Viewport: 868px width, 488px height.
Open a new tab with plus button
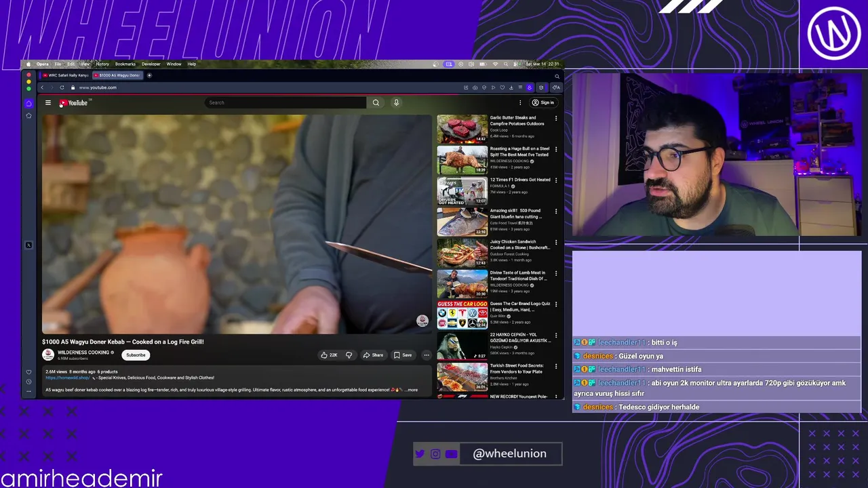point(149,75)
